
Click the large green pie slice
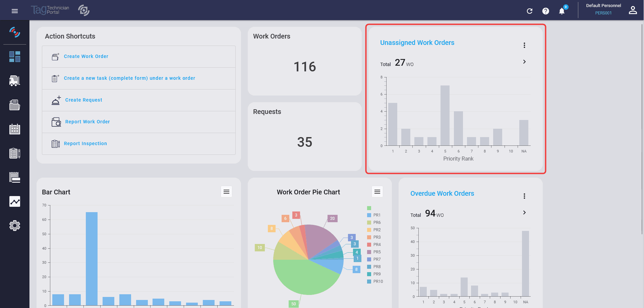pyautogui.click(x=305, y=278)
